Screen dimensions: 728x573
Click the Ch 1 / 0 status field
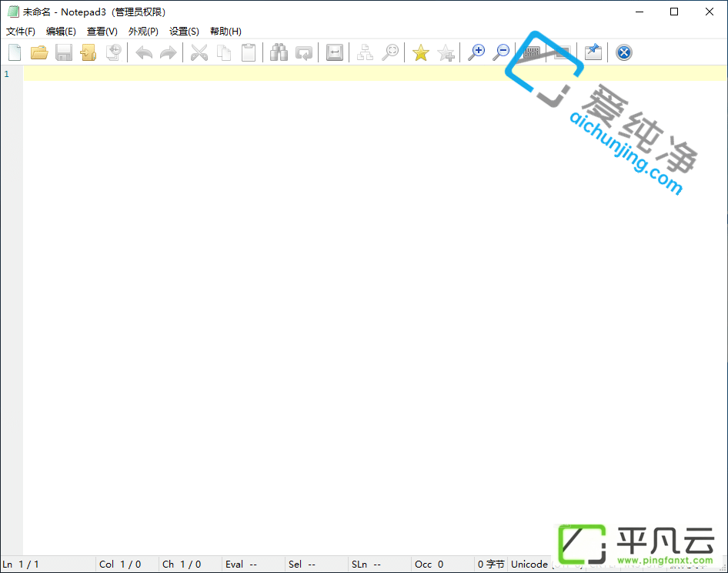coord(190,565)
